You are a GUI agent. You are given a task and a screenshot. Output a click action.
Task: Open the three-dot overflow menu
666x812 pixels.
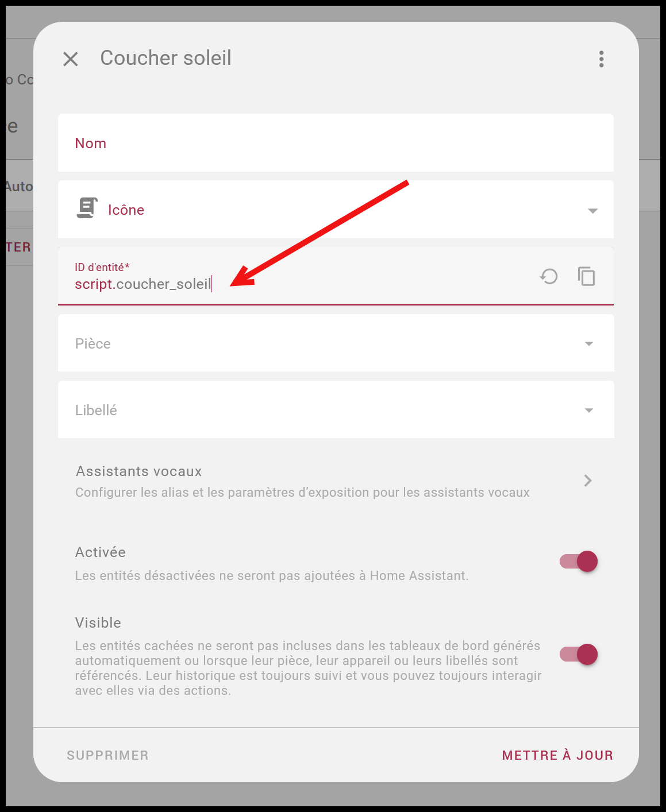point(601,59)
